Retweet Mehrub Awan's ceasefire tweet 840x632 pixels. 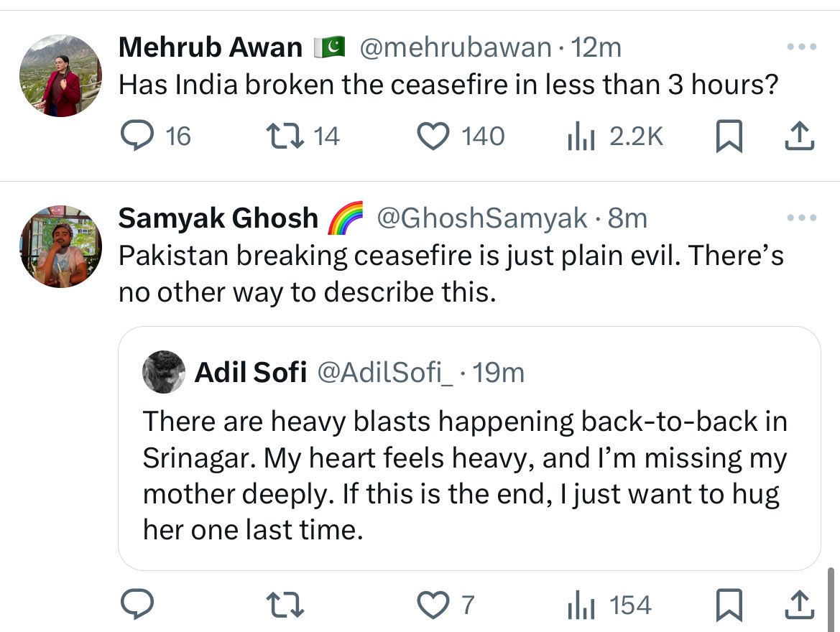click(x=285, y=136)
